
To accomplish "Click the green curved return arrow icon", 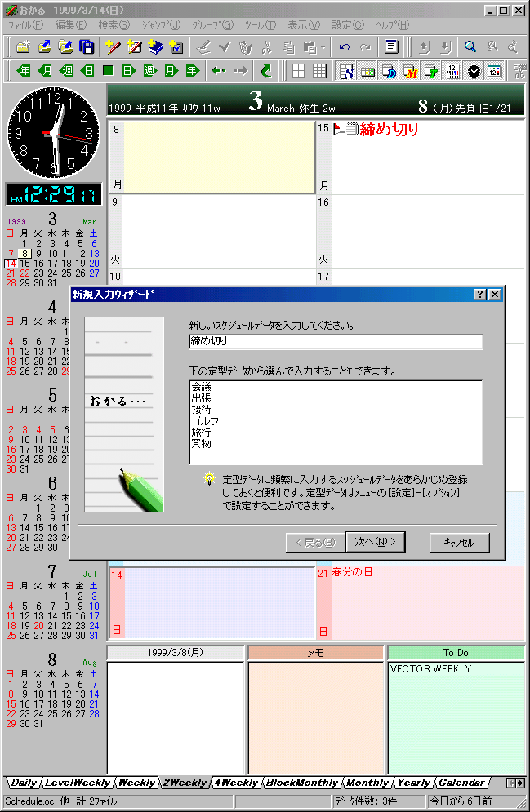I will [x=266, y=71].
